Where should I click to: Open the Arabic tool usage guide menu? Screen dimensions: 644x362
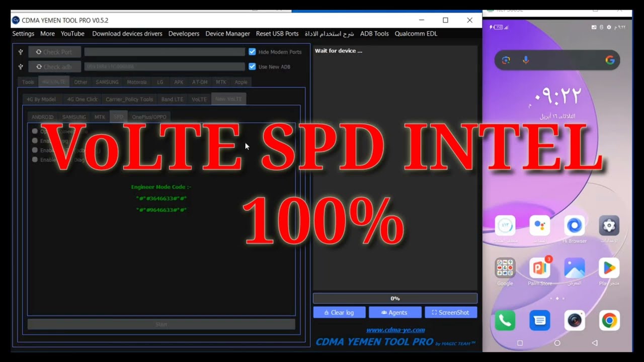pos(329,34)
